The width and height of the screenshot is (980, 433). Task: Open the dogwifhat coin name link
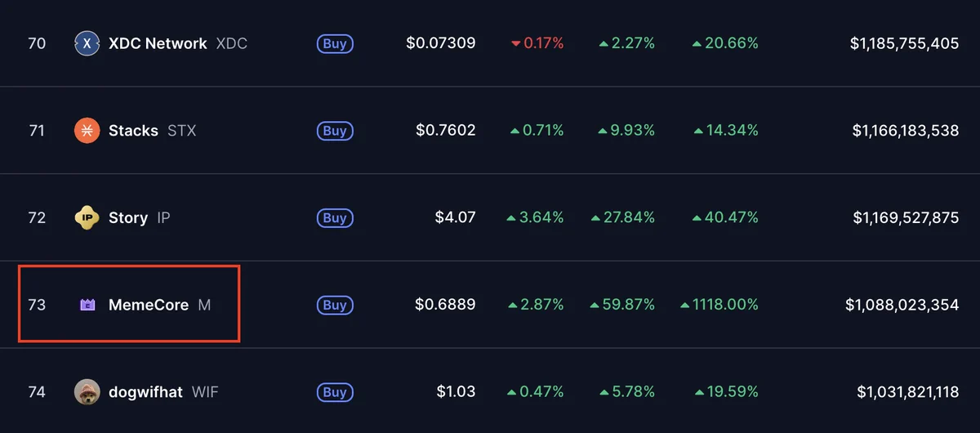(x=146, y=392)
